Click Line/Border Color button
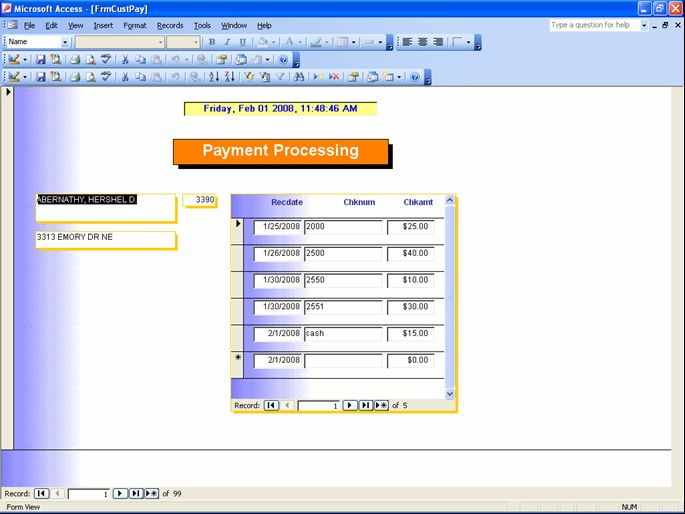The image size is (685, 514). pos(316,42)
